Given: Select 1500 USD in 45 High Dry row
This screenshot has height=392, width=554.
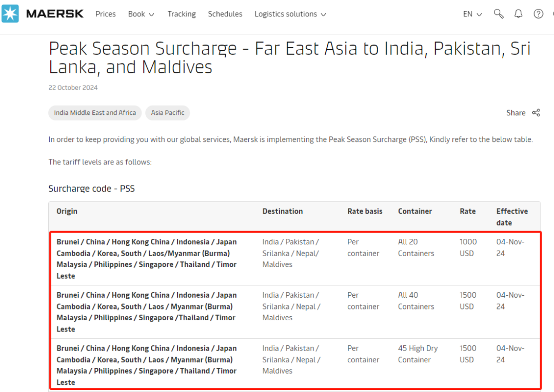Looking at the screenshot, I should (468, 354).
